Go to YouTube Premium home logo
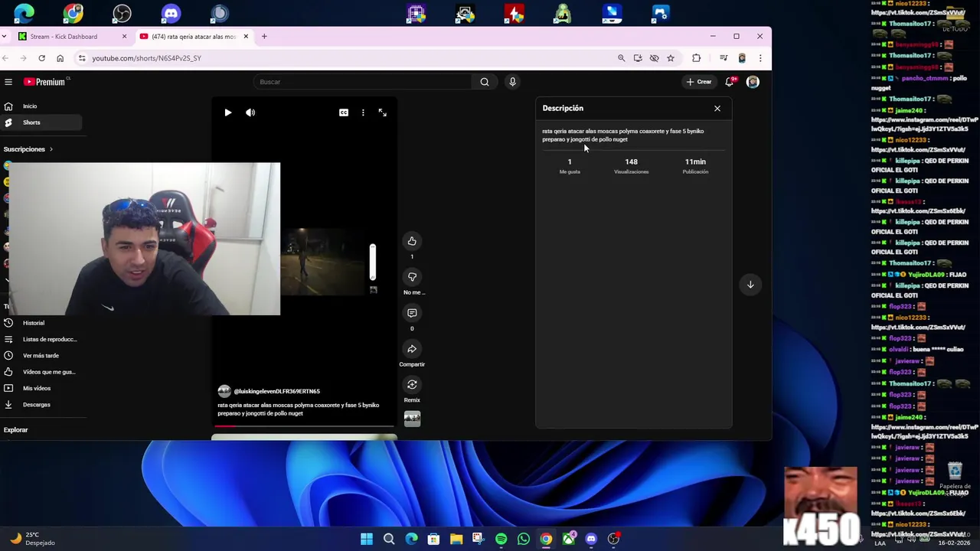 (x=46, y=82)
